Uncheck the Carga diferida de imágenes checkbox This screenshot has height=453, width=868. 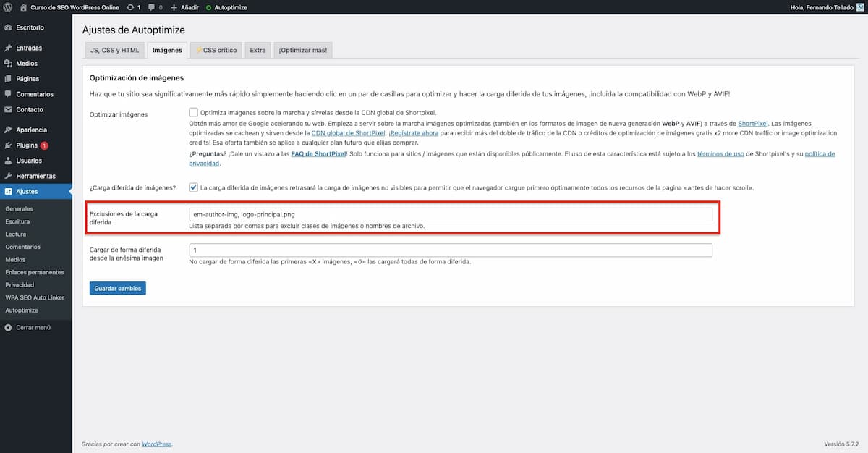(193, 187)
